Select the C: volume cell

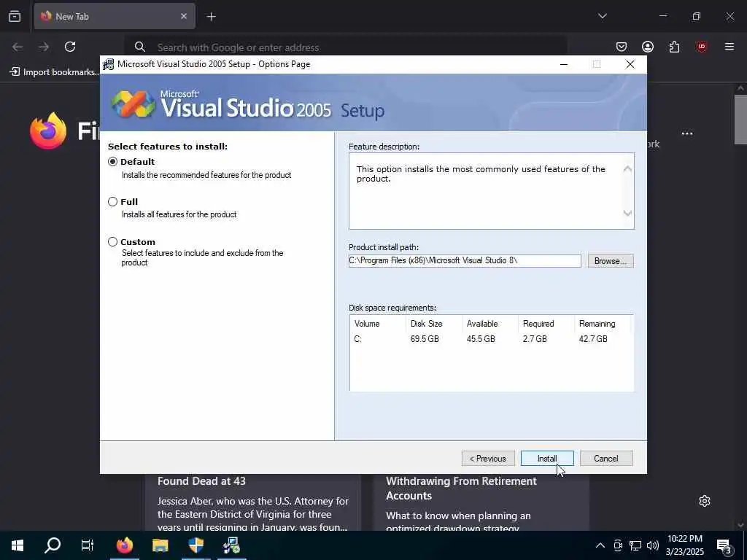[357, 339]
